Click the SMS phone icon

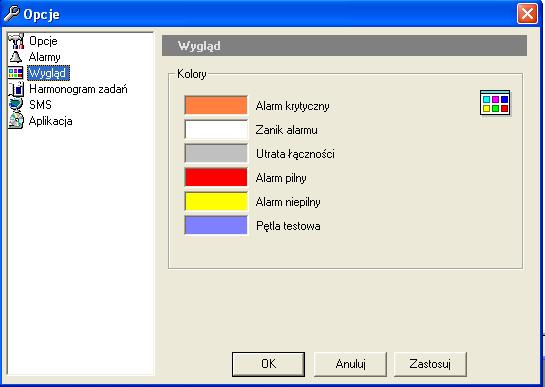click(x=16, y=105)
